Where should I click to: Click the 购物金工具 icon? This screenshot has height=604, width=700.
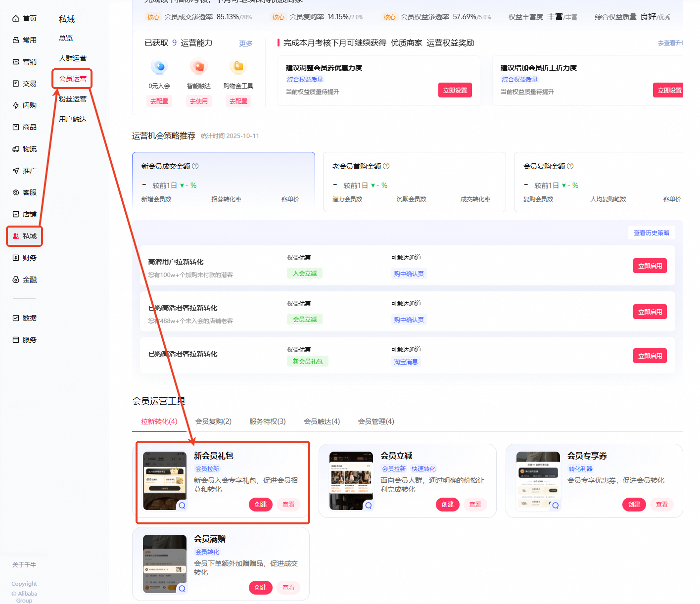238,66
